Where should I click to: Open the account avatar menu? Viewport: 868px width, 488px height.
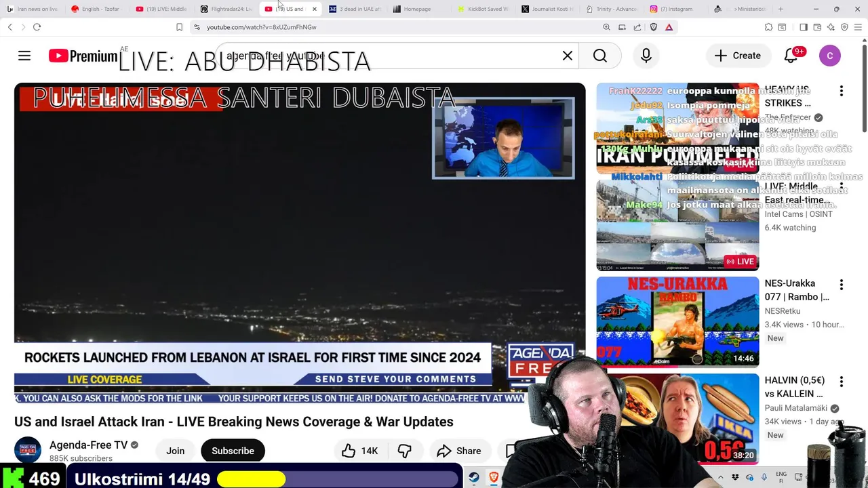tap(830, 56)
